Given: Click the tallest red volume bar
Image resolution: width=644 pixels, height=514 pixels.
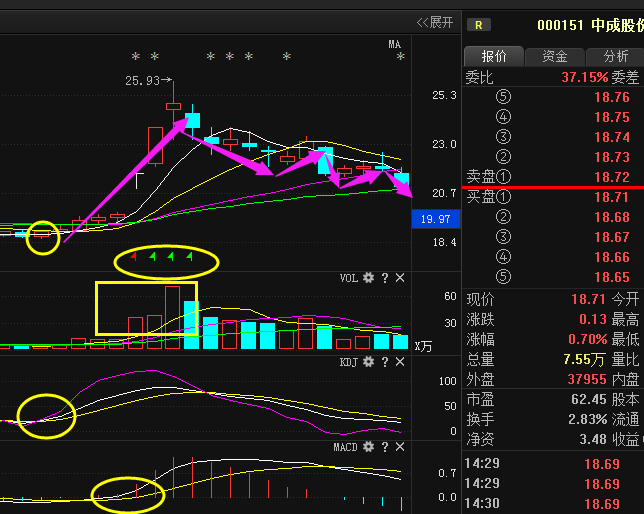Looking at the screenshot, I should (172, 318).
